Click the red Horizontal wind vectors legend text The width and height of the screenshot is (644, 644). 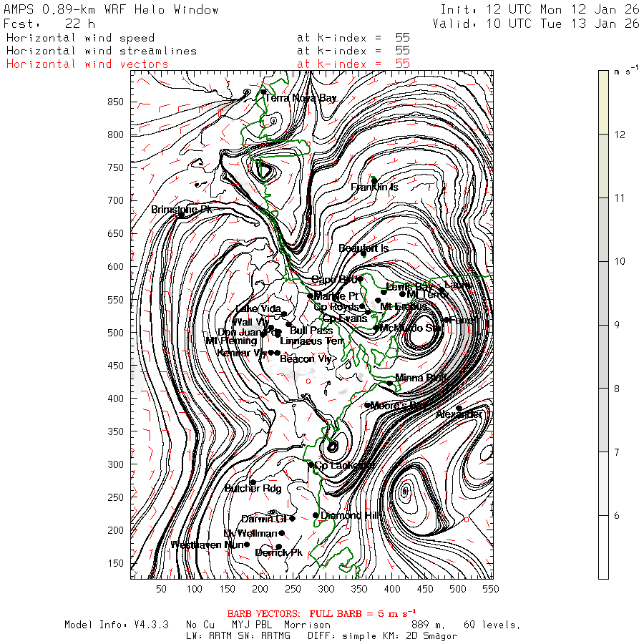[87, 64]
